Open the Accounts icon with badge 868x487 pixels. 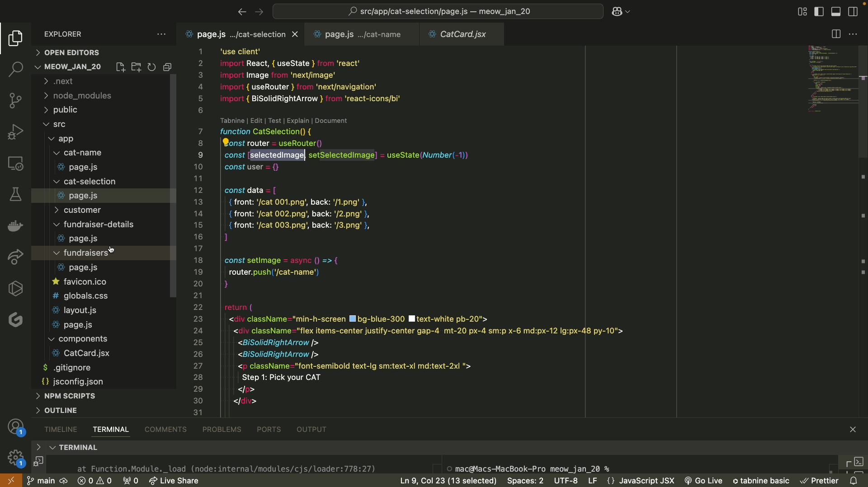[x=15, y=427]
